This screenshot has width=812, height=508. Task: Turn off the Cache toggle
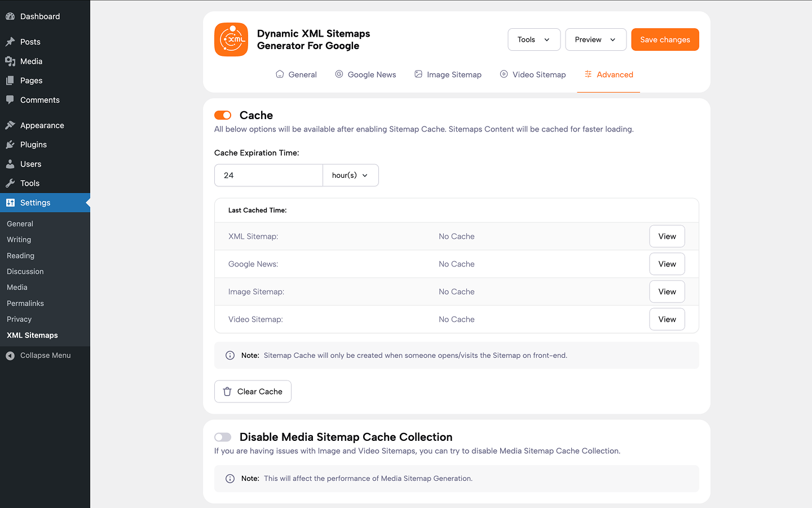coord(223,115)
